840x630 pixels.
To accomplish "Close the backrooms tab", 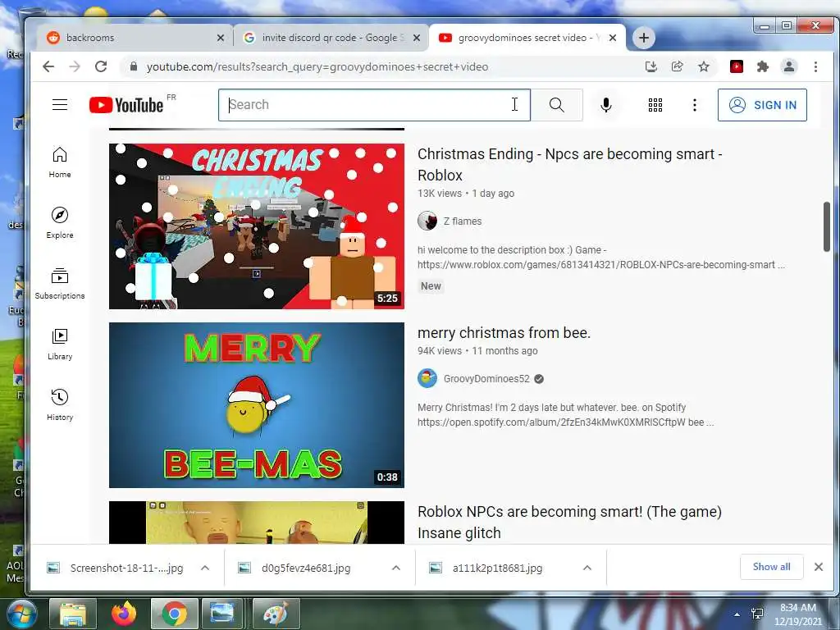I will [220, 38].
